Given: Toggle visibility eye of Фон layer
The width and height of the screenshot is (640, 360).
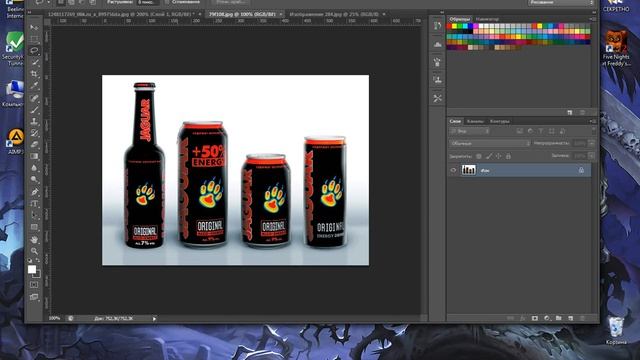Looking at the screenshot, I should coord(453,170).
